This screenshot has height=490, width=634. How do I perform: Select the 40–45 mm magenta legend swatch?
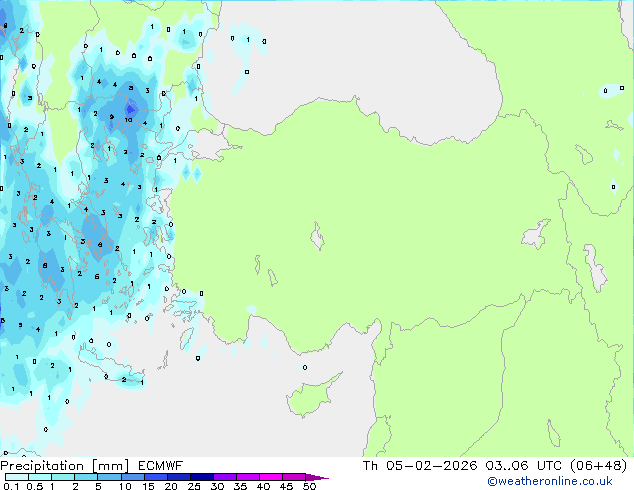(x=271, y=477)
